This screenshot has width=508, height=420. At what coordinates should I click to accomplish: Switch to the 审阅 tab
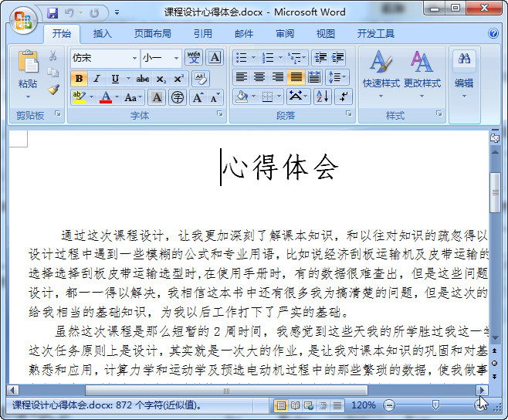(285, 34)
